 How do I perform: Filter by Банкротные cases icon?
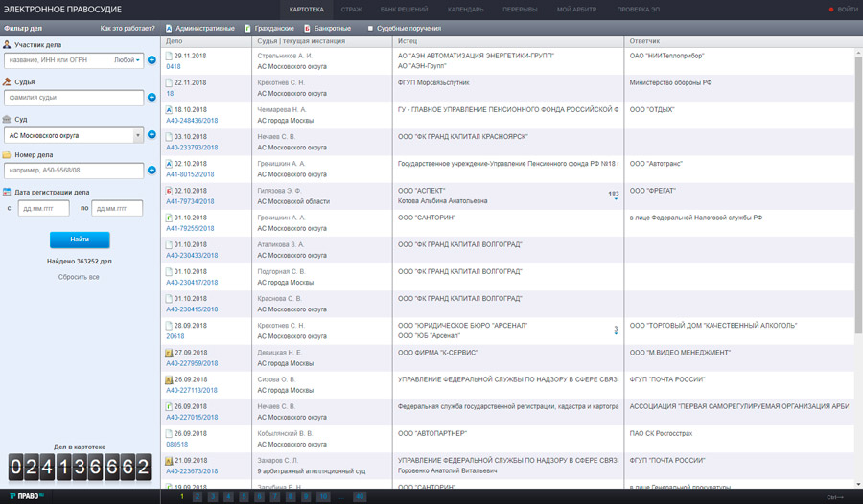click(x=307, y=28)
